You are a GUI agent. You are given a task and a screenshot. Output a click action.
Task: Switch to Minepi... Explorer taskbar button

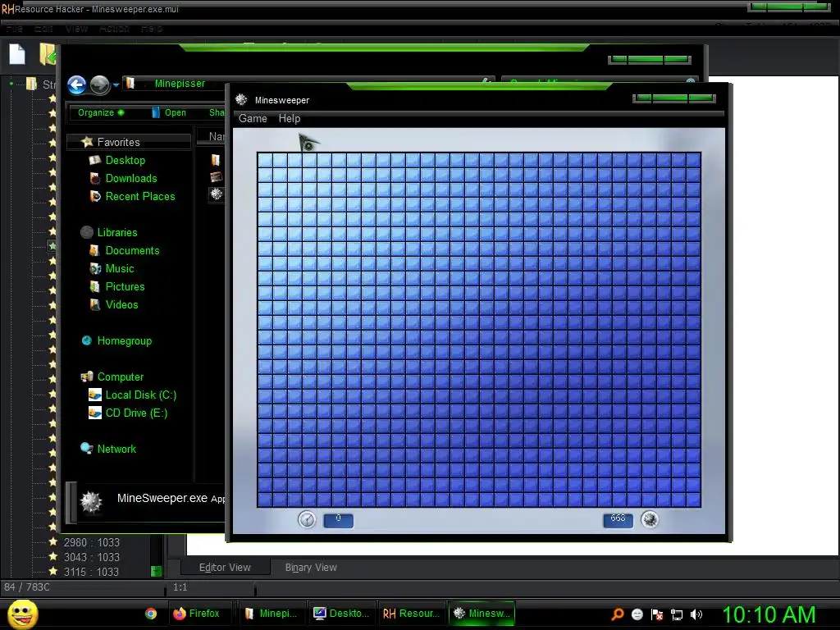(x=272, y=614)
